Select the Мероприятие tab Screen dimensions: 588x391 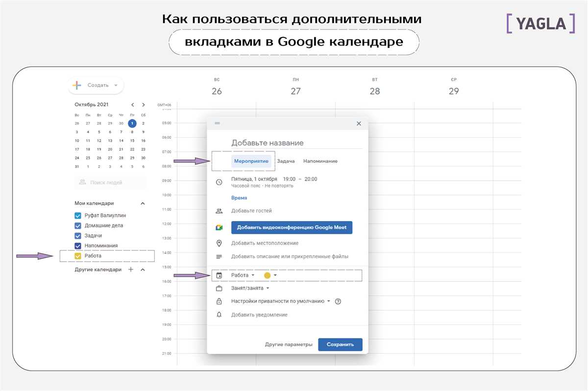tap(251, 161)
